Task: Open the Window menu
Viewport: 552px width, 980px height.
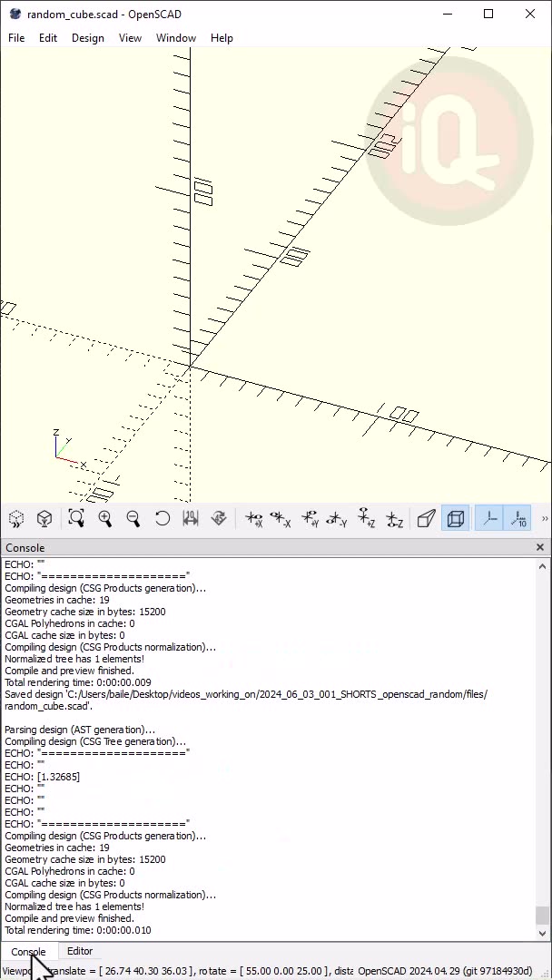Action: pyautogui.click(x=175, y=38)
